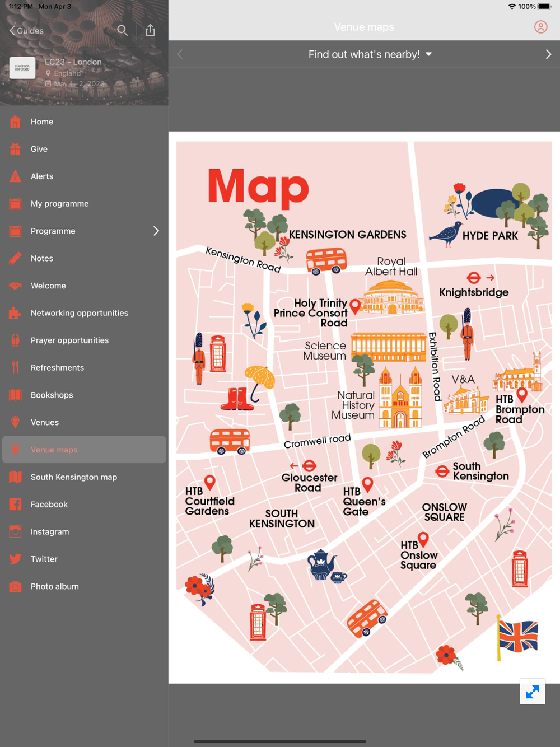
Task: Click the Bookshops book icon
Action: [15, 395]
